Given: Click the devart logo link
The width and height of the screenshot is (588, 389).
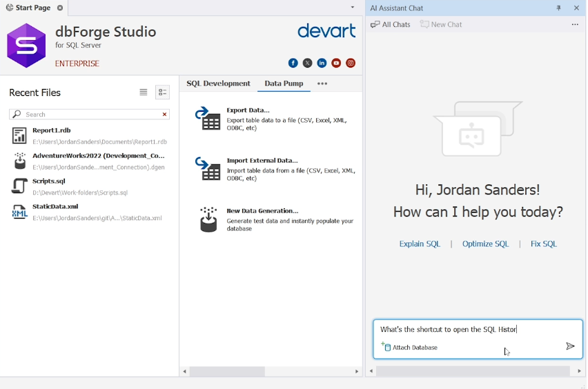Looking at the screenshot, I should (326, 31).
